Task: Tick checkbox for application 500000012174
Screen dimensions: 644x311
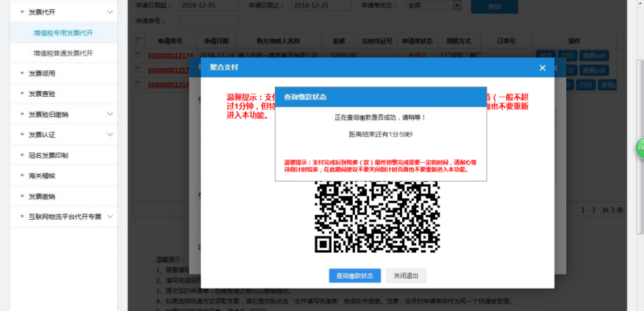Action: pyautogui.click(x=139, y=55)
